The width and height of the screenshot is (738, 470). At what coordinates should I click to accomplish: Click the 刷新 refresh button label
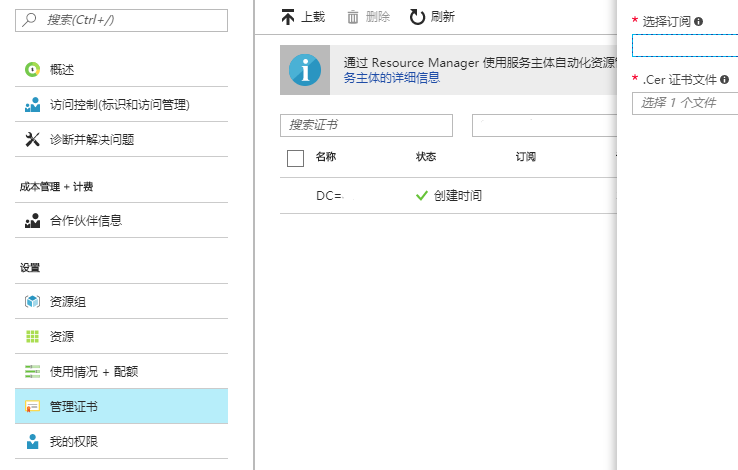[x=443, y=17]
